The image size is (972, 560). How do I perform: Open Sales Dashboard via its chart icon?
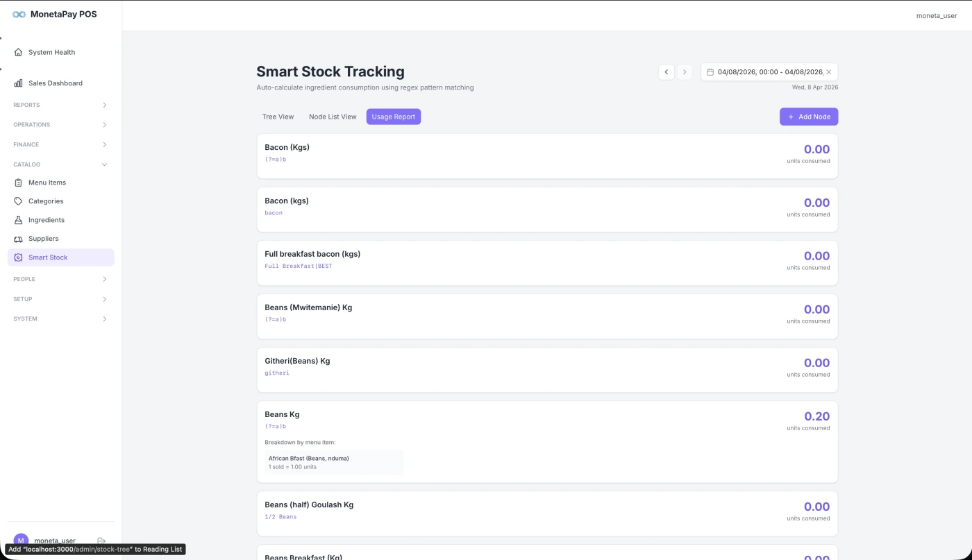click(x=17, y=83)
